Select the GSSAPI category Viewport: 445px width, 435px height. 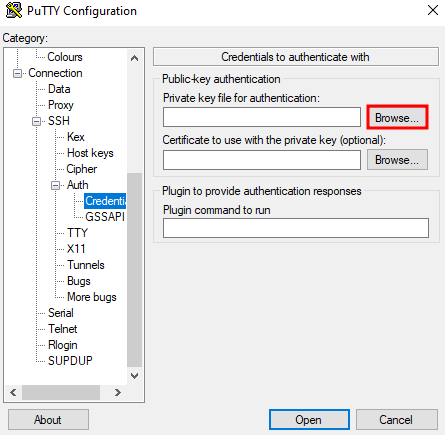click(x=105, y=217)
